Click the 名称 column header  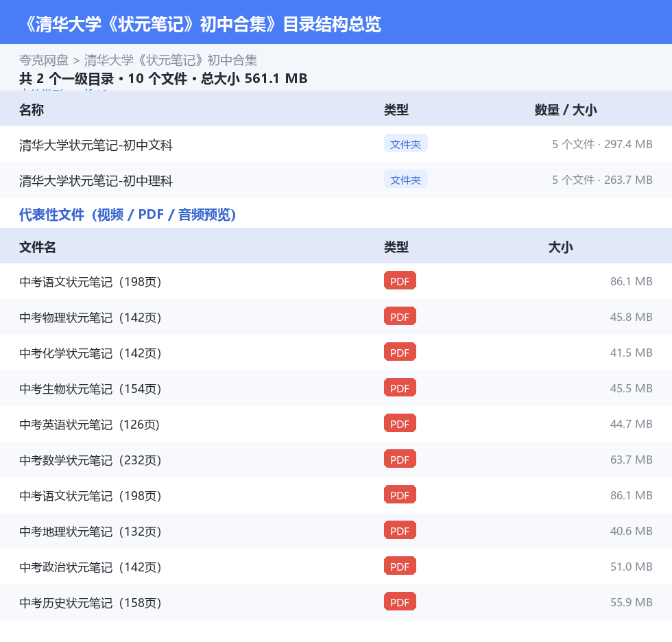[32, 110]
